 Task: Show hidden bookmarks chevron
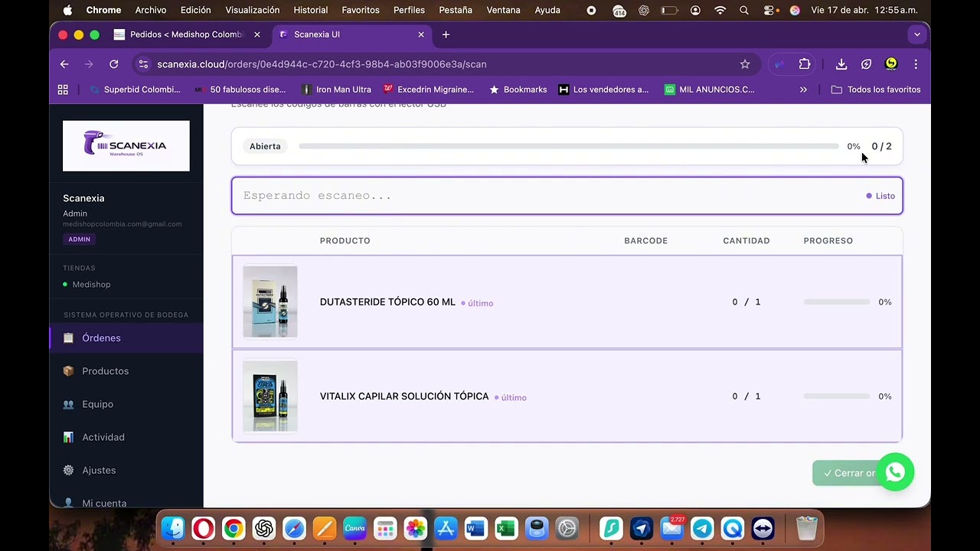click(x=803, y=90)
